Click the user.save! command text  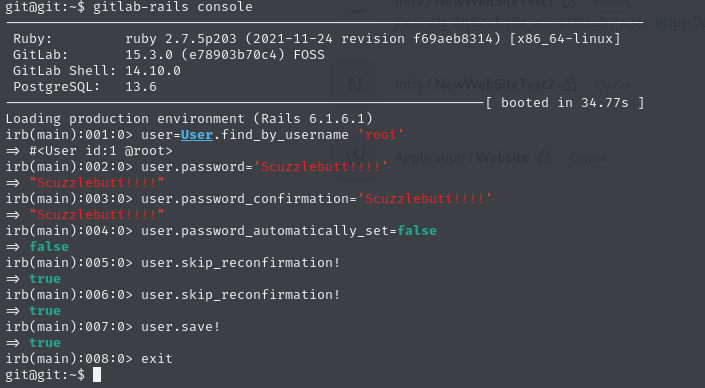coord(180,326)
